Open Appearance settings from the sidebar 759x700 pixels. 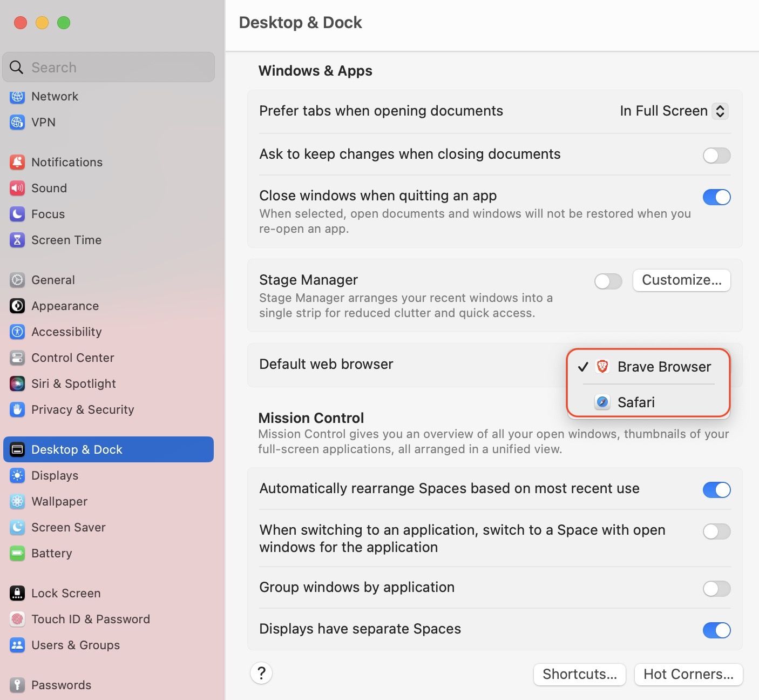[17, 306]
